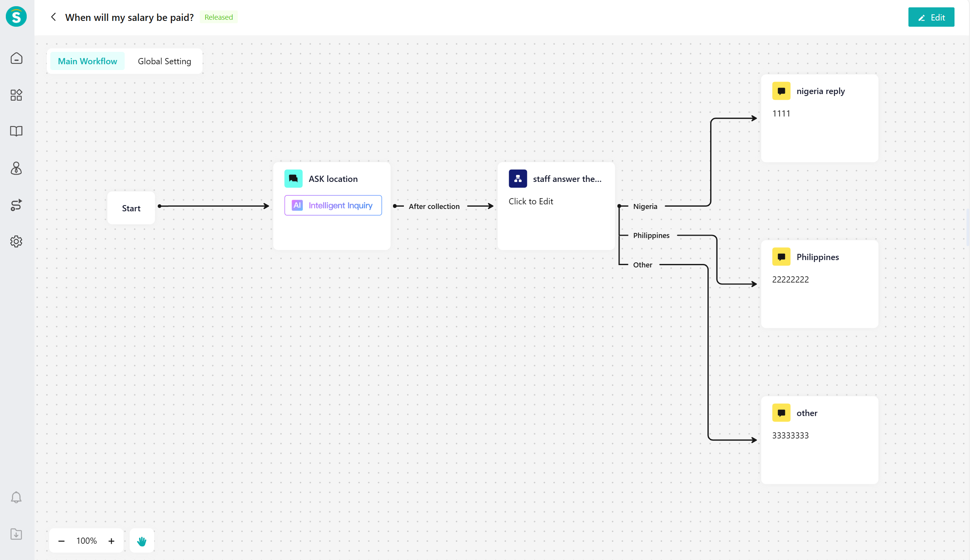The height and width of the screenshot is (560, 970).
Task: Open the settings gear sidebar icon
Action: pos(16,241)
